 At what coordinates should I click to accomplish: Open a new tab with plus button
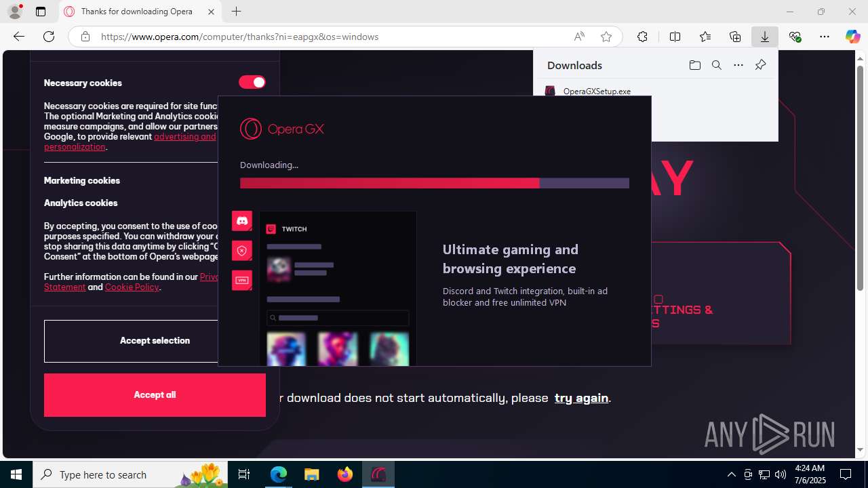(x=236, y=12)
